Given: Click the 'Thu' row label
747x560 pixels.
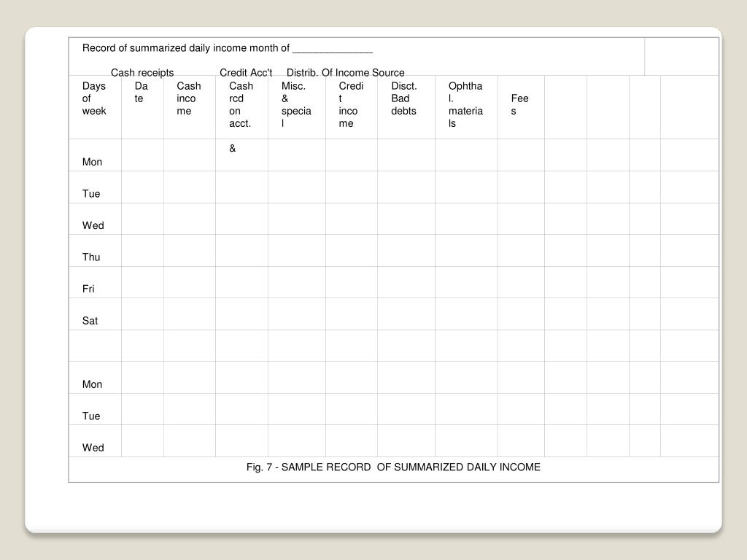Looking at the screenshot, I should coord(91,257).
